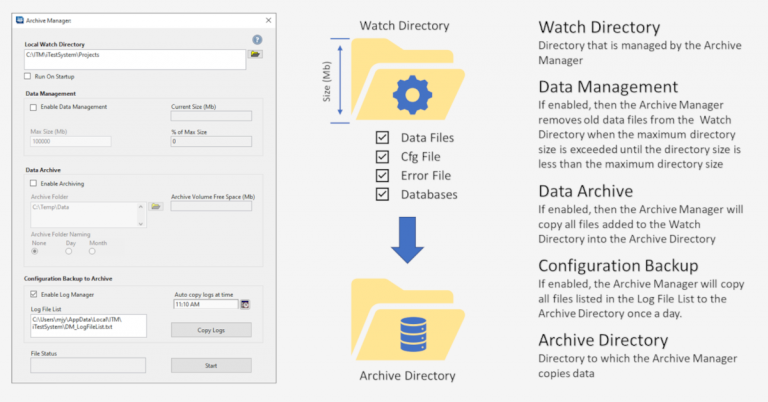Click the File Status field
Viewport: 768px width, 402px height.
(88, 365)
